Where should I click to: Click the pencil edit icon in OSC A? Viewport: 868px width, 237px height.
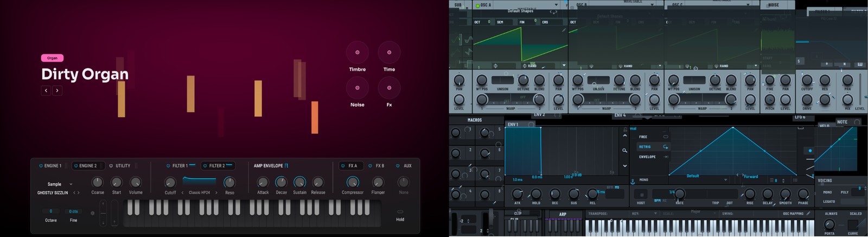click(564, 30)
